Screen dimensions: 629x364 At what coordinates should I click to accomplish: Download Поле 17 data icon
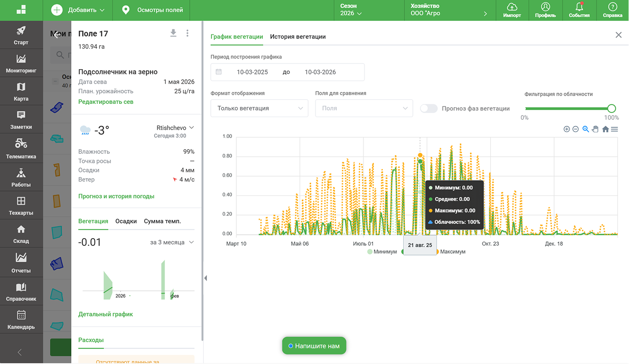pyautogui.click(x=173, y=33)
